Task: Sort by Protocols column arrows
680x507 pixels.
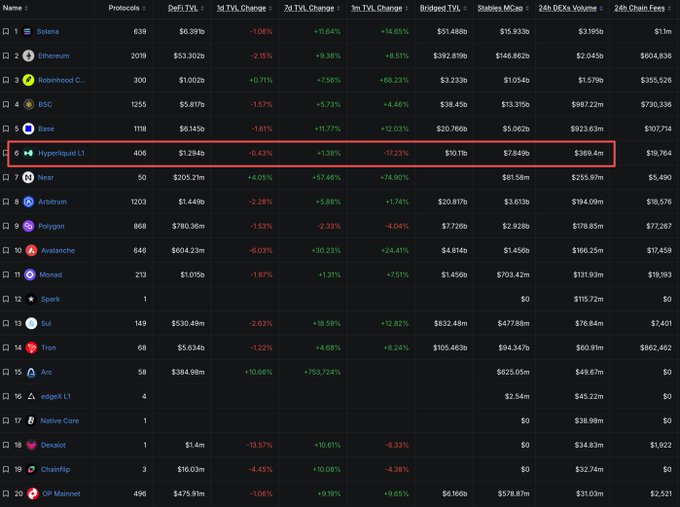Action: click(x=144, y=8)
